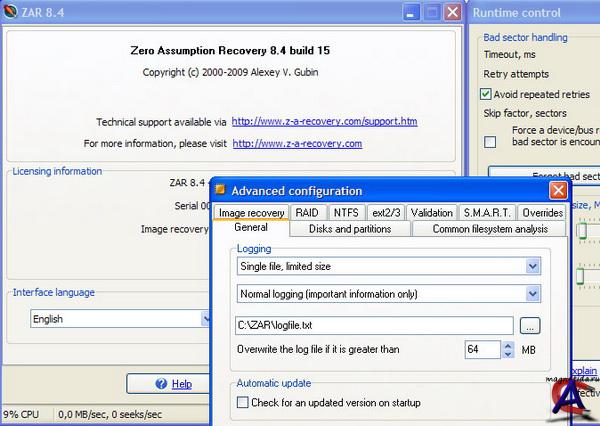Open the technical support link support.htm

324,121
